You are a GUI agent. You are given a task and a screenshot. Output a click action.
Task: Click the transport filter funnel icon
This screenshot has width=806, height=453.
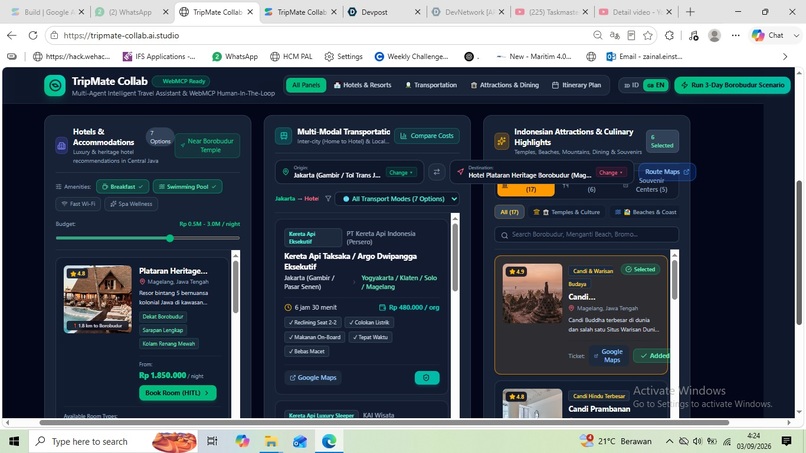328,198
